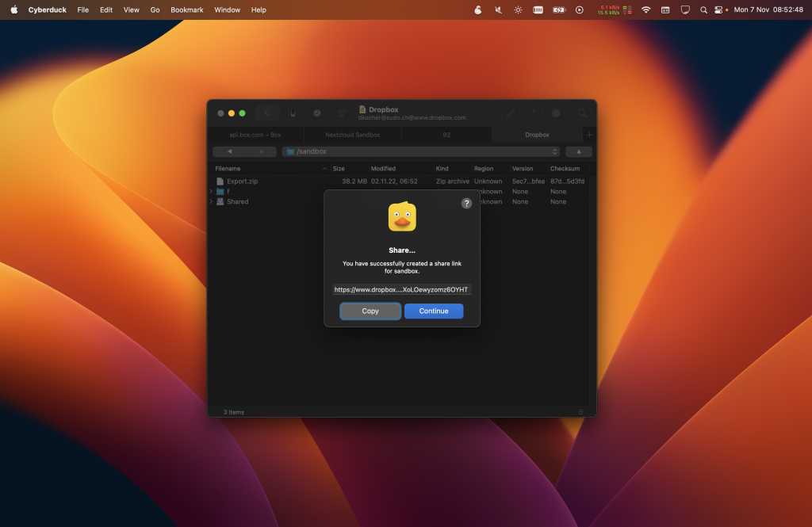Image resolution: width=812 pixels, height=527 pixels.
Task: Click the brightness sun menu bar icon
Action: [x=518, y=10]
